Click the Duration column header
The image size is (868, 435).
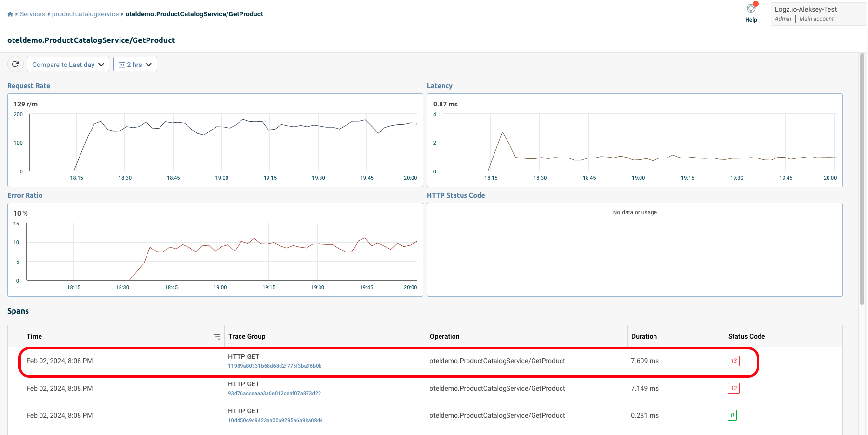(644, 336)
